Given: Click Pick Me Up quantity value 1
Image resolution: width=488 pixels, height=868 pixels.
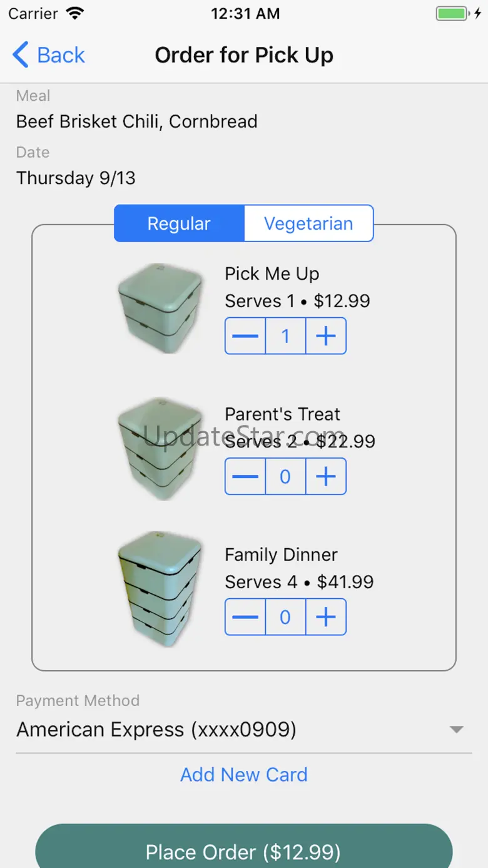Looking at the screenshot, I should coord(286,336).
